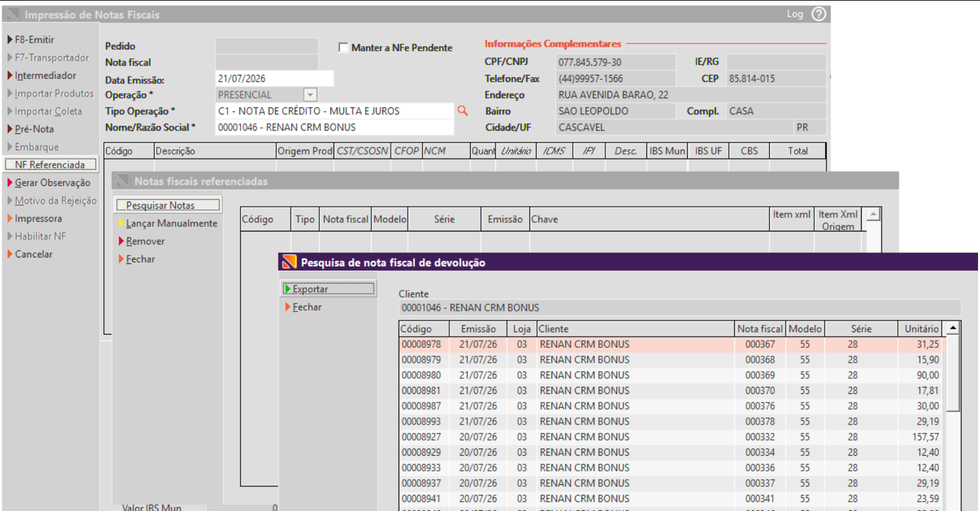Select Intermediador in the left menu
Viewport: 980px width, 511px height.
(x=45, y=75)
